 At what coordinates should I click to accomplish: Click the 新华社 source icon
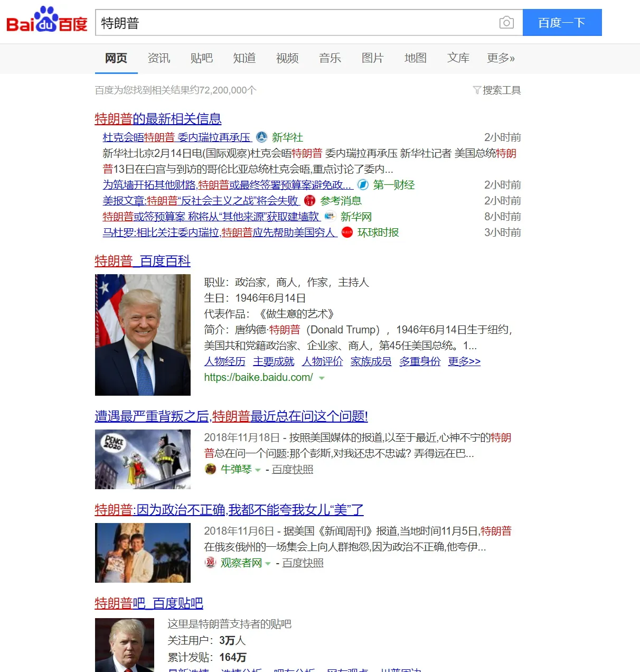pos(262,137)
